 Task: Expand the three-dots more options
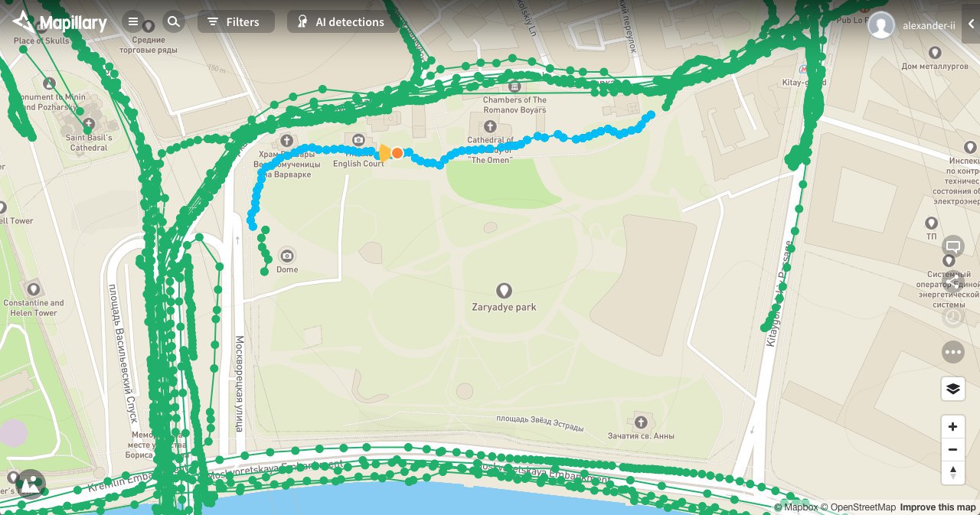click(x=953, y=352)
